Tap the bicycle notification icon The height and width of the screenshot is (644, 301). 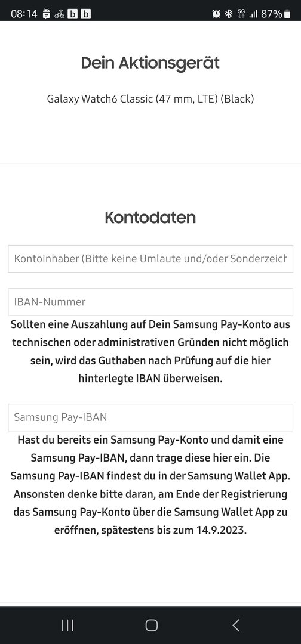point(59,14)
